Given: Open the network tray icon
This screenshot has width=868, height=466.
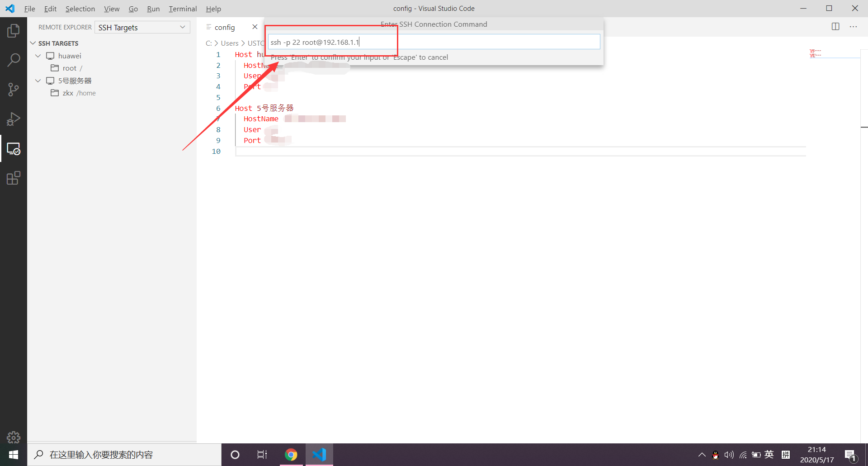Looking at the screenshot, I should tap(743, 455).
